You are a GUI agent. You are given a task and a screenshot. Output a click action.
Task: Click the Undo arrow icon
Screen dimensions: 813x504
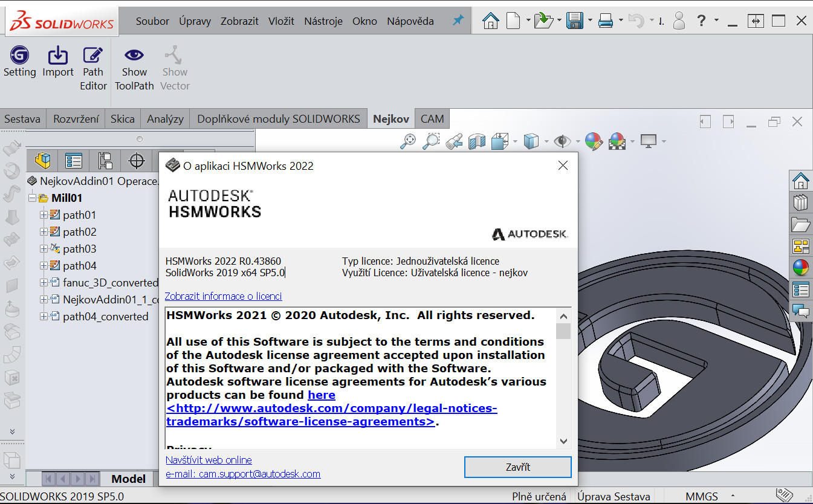click(x=636, y=21)
